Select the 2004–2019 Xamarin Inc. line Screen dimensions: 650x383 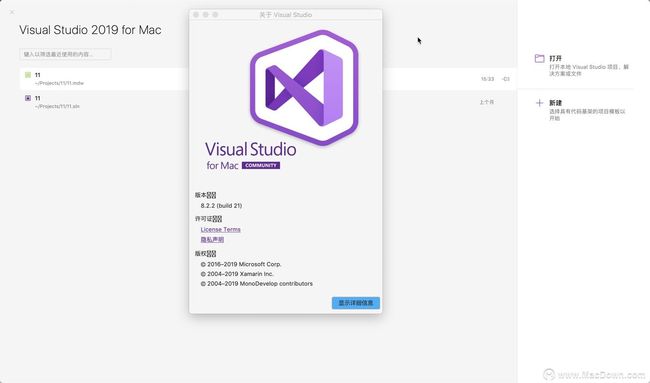tap(237, 274)
